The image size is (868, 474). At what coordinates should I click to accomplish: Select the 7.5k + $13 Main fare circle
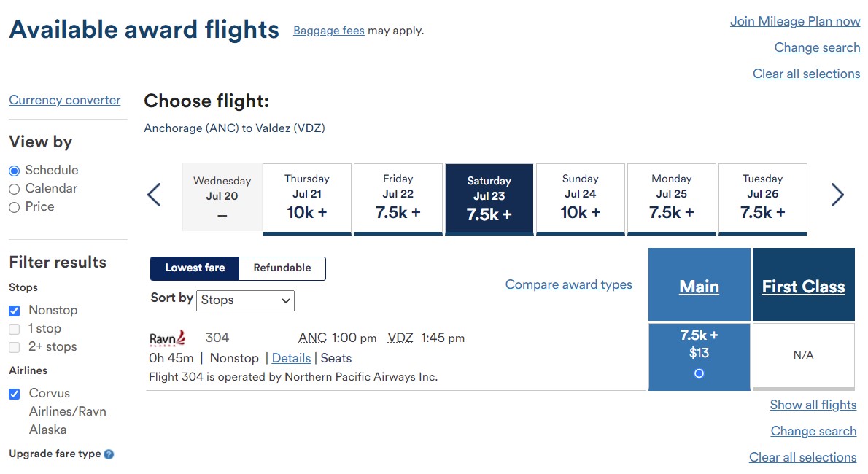coord(698,373)
